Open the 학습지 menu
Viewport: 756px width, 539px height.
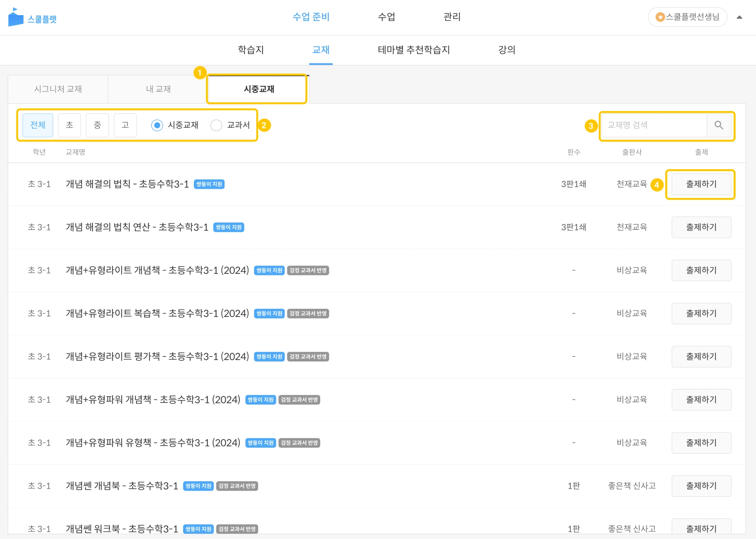[x=251, y=50]
